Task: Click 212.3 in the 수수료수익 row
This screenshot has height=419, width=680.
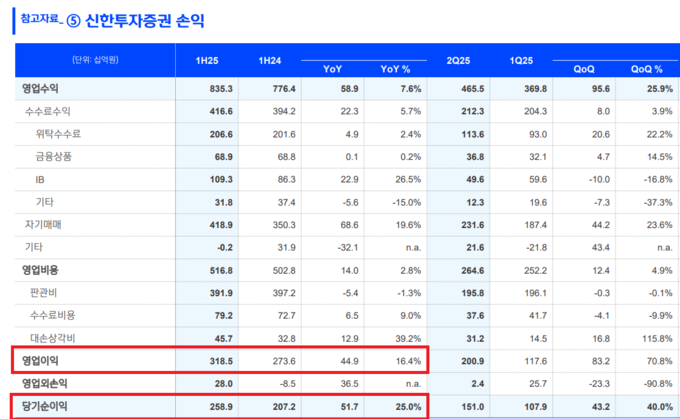Action: [473, 111]
